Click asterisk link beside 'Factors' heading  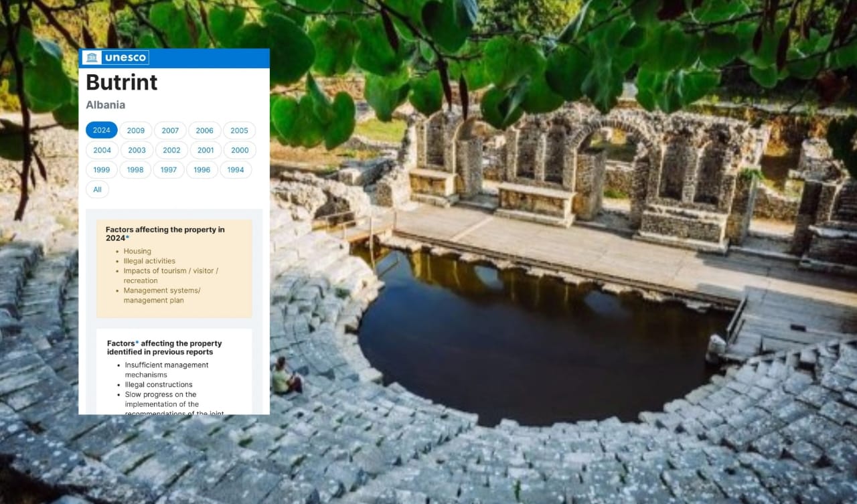click(137, 343)
